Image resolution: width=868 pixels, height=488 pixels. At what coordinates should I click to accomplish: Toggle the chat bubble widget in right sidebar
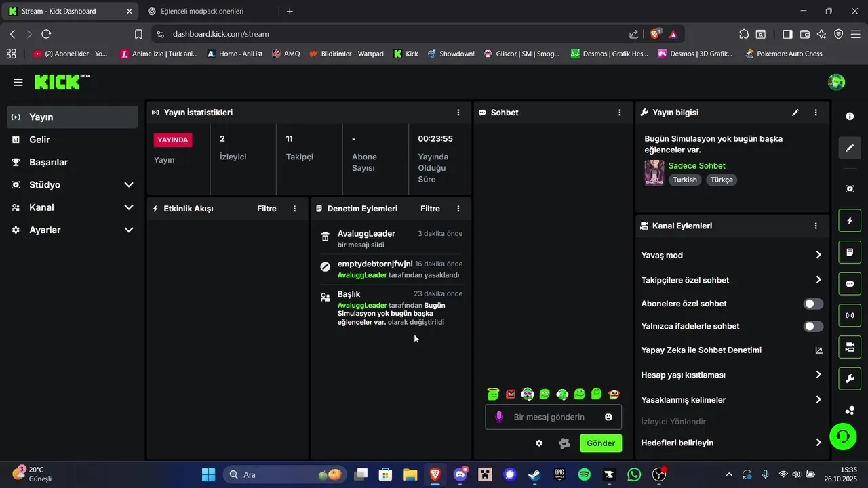tap(850, 284)
